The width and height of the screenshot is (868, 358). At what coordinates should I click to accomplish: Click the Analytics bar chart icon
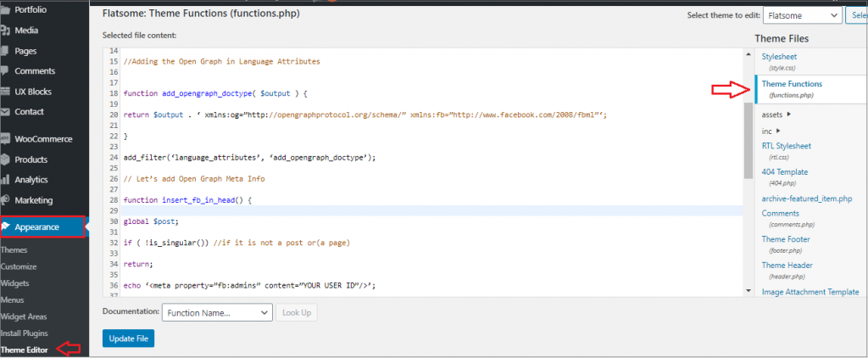(x=4, y=180)
